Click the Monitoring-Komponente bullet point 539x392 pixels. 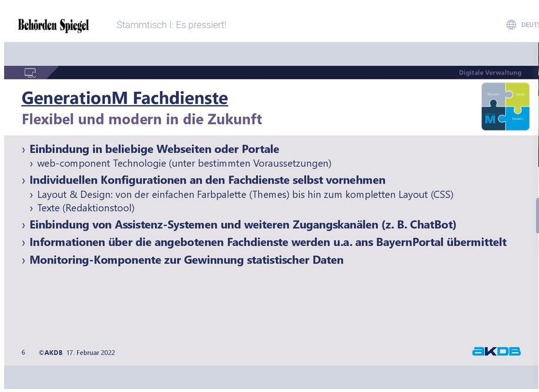click(x=186, y=260)
